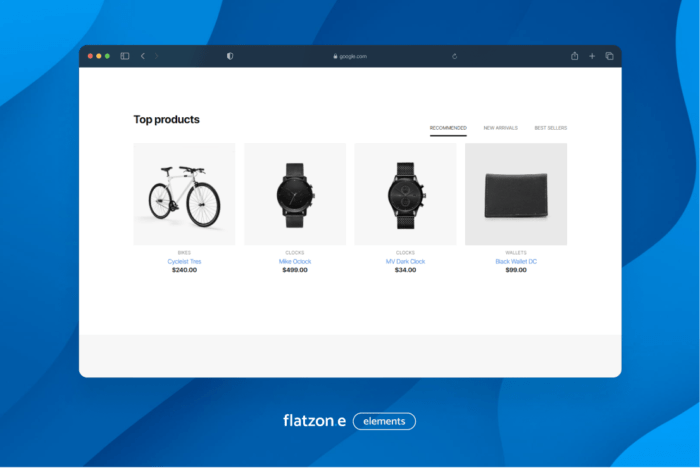
Task: Toggle the browser sidebar icon
Action: click(x=125, y=56)
